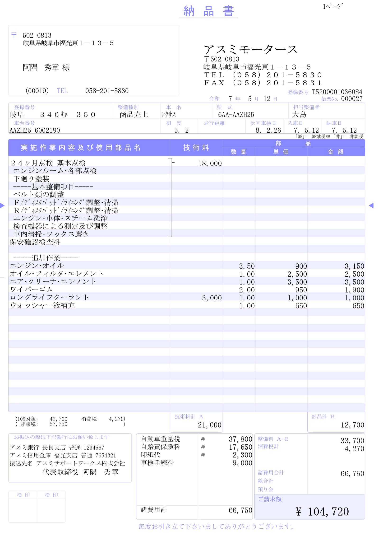392x555 pixels.
Task: Select the ワイパーゴム item
Action: click(x=31, y=289)
